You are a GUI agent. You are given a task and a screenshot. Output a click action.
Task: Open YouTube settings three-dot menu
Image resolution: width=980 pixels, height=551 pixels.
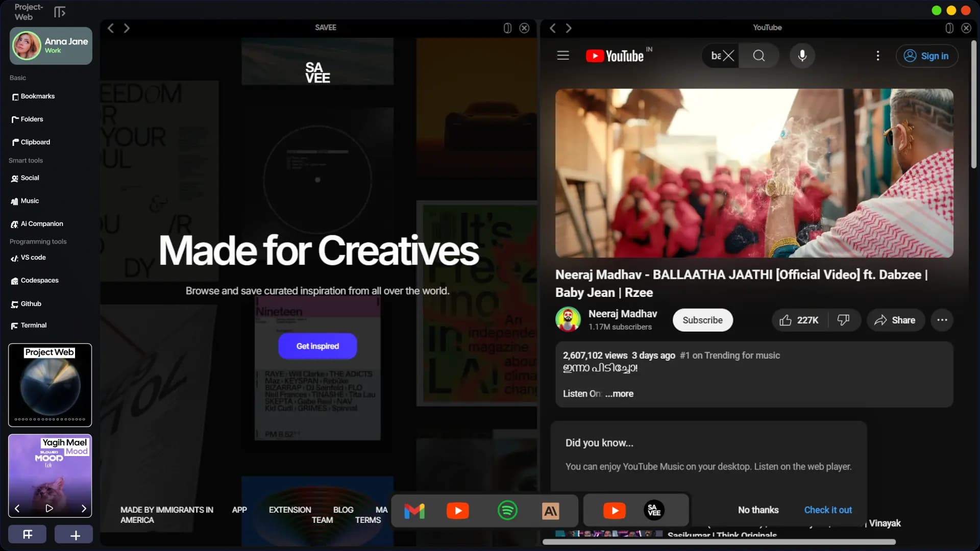[878, 56]
